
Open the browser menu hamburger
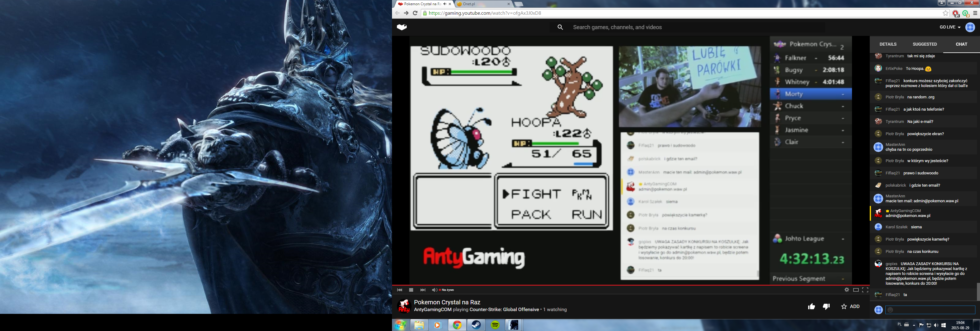click(975, 13)
